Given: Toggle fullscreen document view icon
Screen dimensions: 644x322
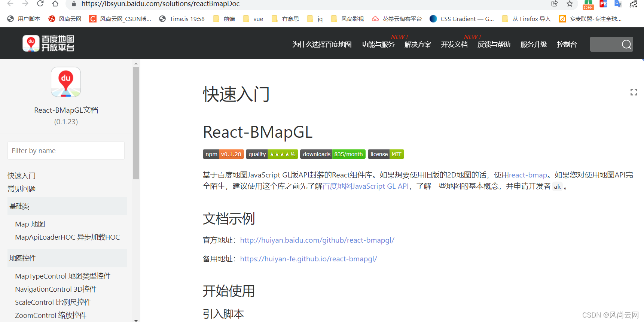Looking at the screenshot, I should click(634, 92).
